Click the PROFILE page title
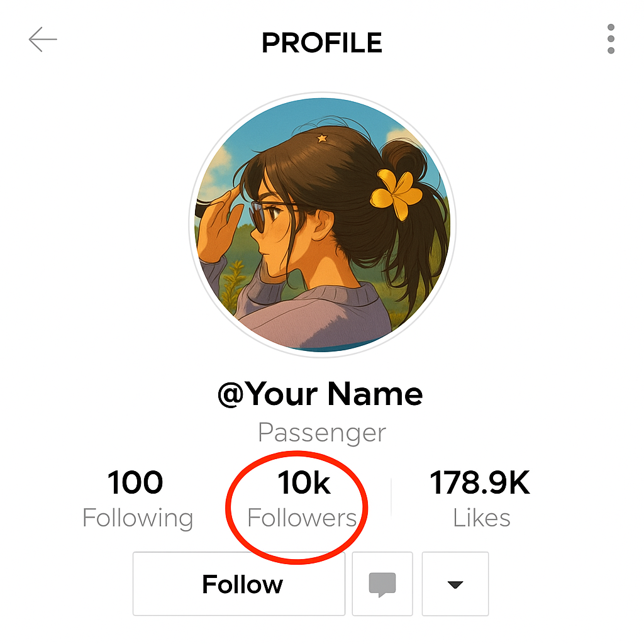The width and height of the screenshot is (644, 644). (322, 43)
